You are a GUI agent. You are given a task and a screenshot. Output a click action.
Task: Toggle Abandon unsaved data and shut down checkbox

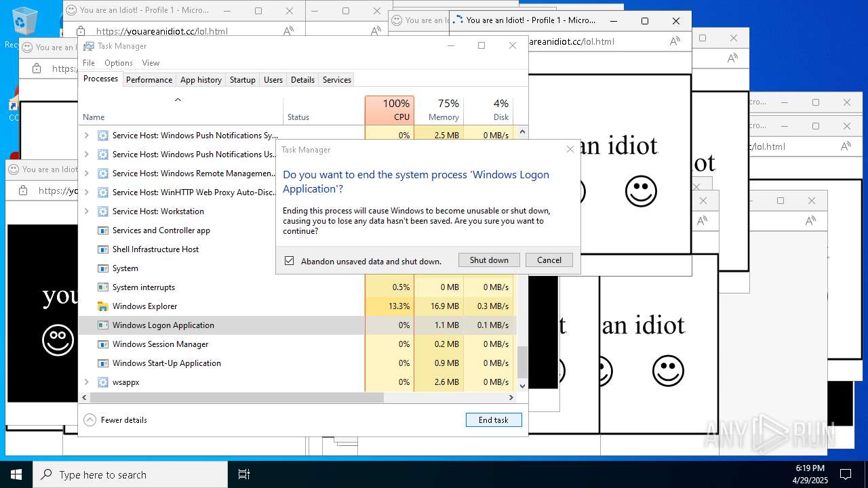click(x=290, y=261)
